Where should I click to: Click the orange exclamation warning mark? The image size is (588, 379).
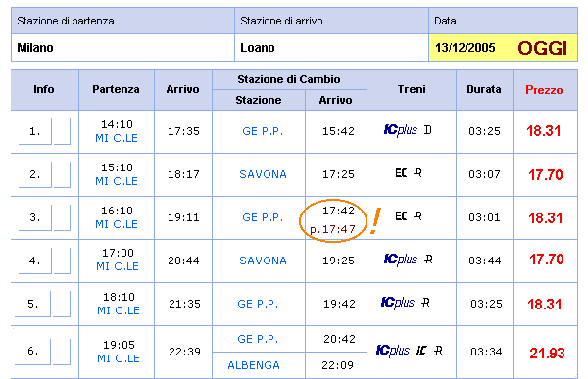375,221
